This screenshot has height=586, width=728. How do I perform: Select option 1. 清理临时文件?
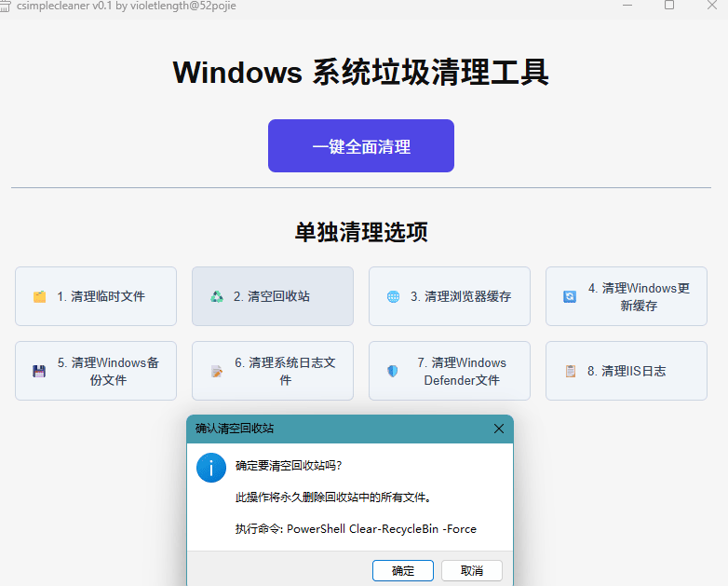pyautogui.click(x=96, y=296)
